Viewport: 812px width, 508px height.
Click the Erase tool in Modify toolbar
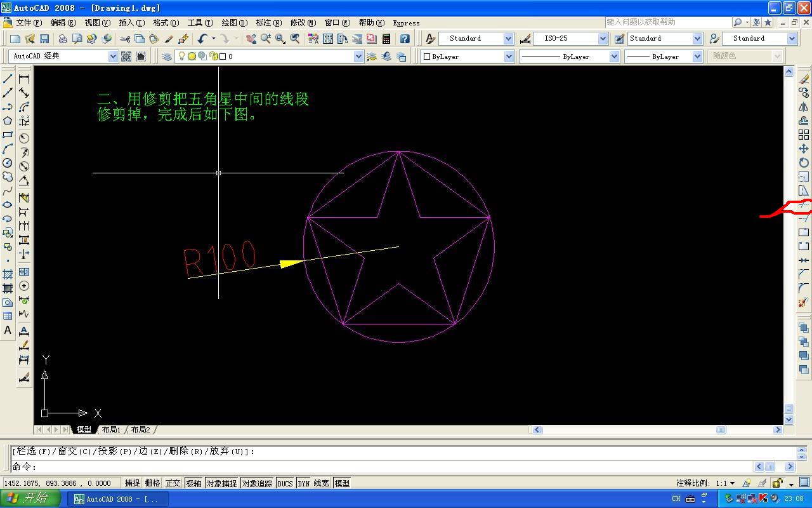click(804, 79)
